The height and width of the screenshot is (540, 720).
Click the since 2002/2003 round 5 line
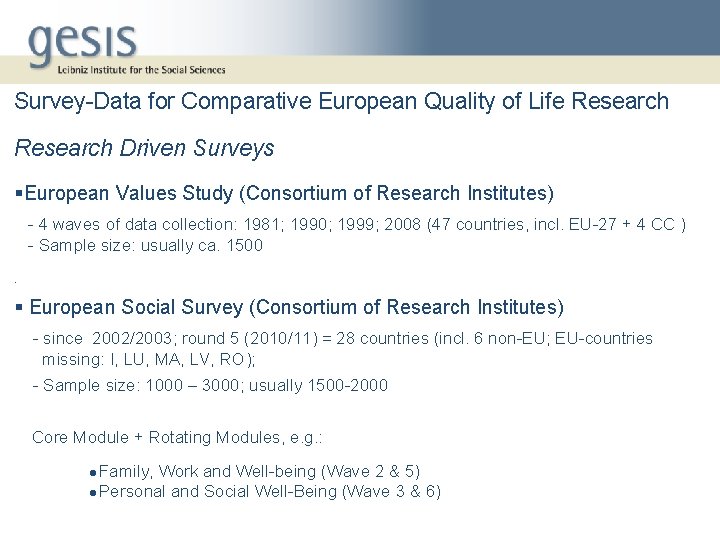[345, 338]
